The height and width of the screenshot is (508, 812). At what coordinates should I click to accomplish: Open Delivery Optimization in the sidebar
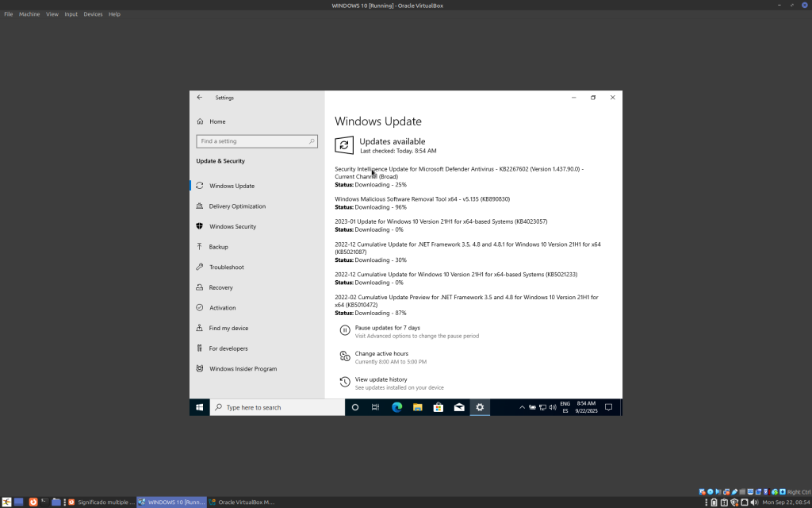click(x=237, y=206)
